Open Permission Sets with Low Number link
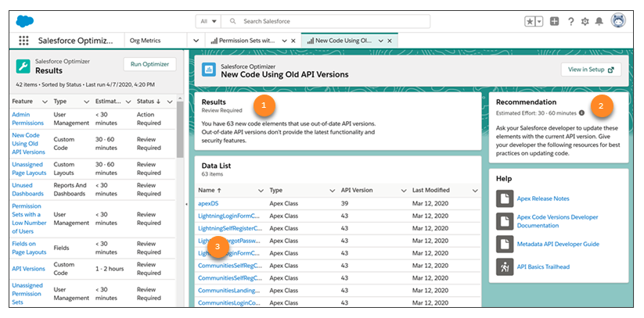The image size is (644, 318). point(29,219)
